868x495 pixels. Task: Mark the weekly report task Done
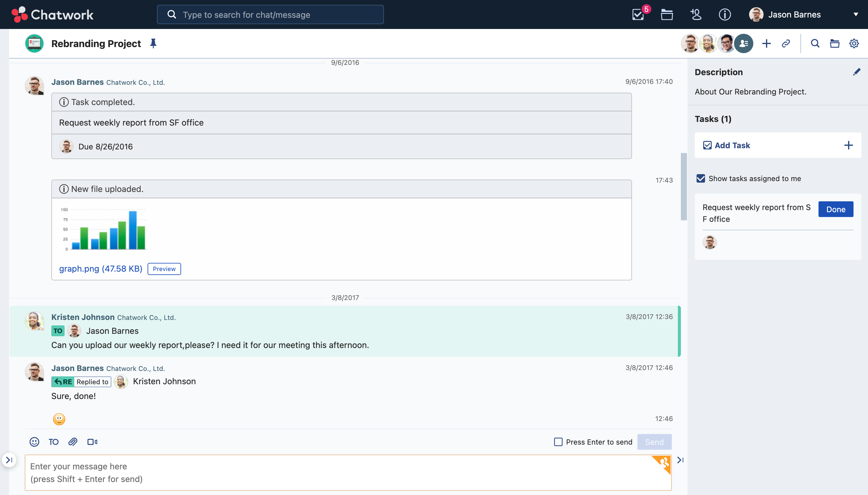(835, 209)
